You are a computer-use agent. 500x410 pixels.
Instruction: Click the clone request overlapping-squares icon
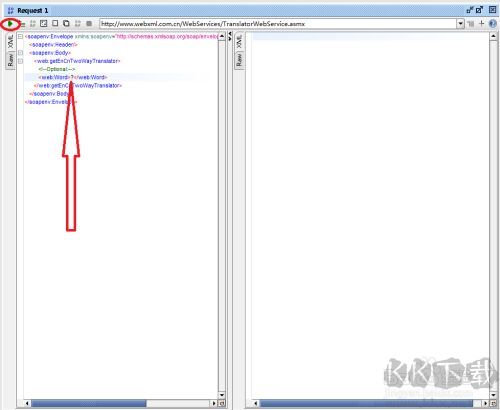point(66,23)
